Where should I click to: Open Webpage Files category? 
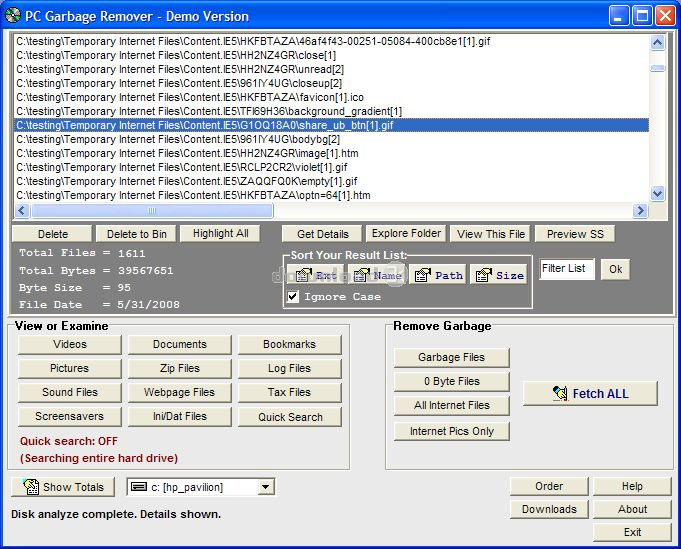180,392
